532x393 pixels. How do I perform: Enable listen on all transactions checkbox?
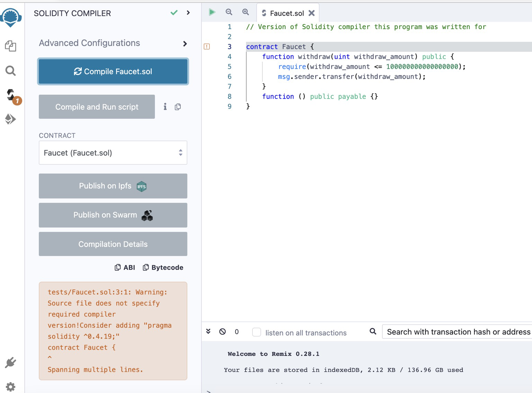(x=257, y=332)
